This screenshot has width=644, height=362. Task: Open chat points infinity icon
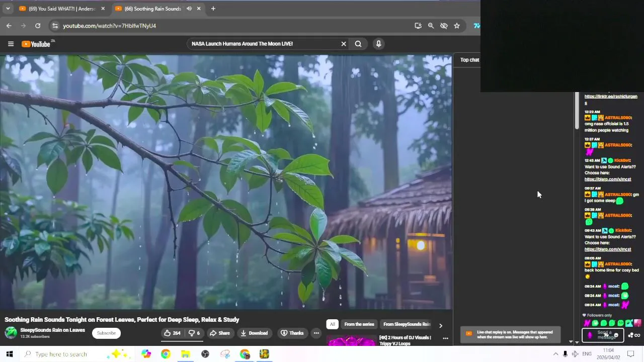(637, 335)
